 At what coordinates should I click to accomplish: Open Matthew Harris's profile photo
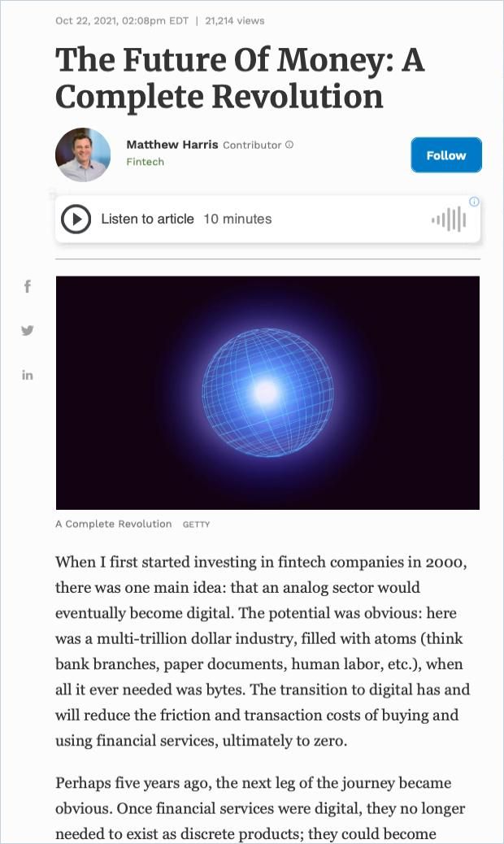(x=83, y=154)
